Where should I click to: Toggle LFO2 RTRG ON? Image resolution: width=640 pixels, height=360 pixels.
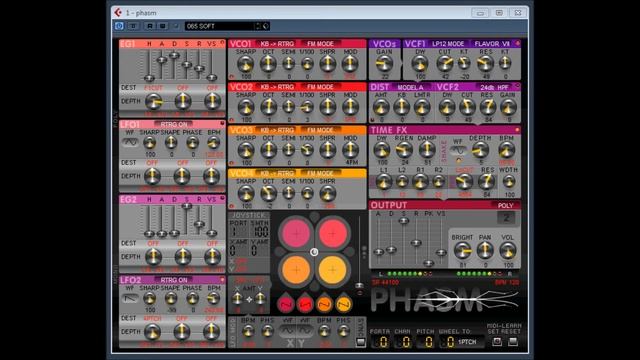click(x=174, y=280)
